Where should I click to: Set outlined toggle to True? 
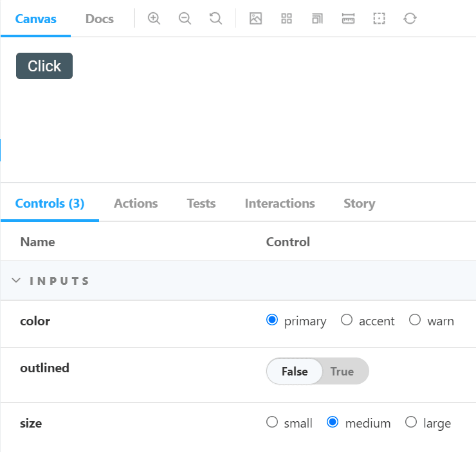(x=342, y=371)
